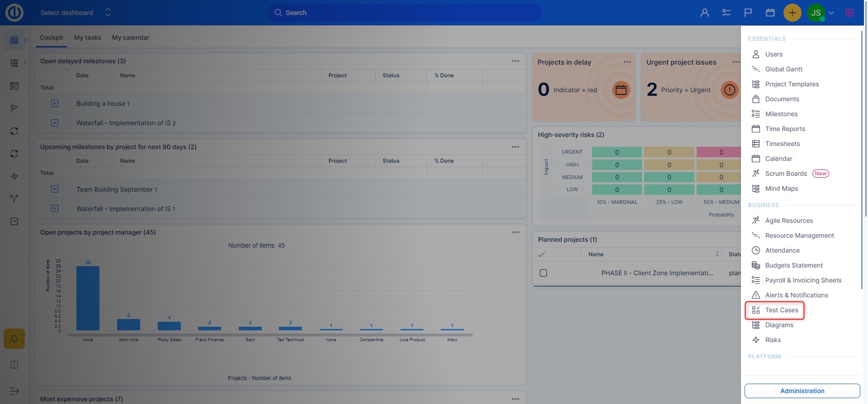
Task: Click the yellow bell notification icon
Action: (14, 338)
